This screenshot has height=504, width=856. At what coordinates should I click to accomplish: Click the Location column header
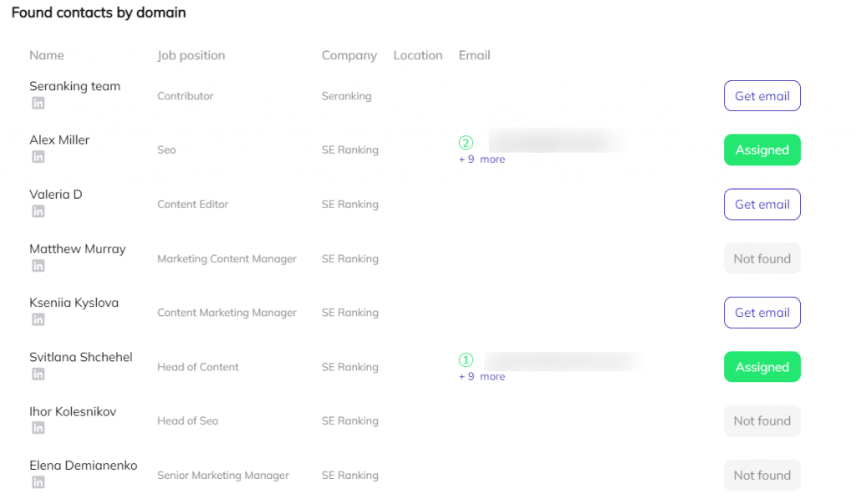[x=418, y=55]
